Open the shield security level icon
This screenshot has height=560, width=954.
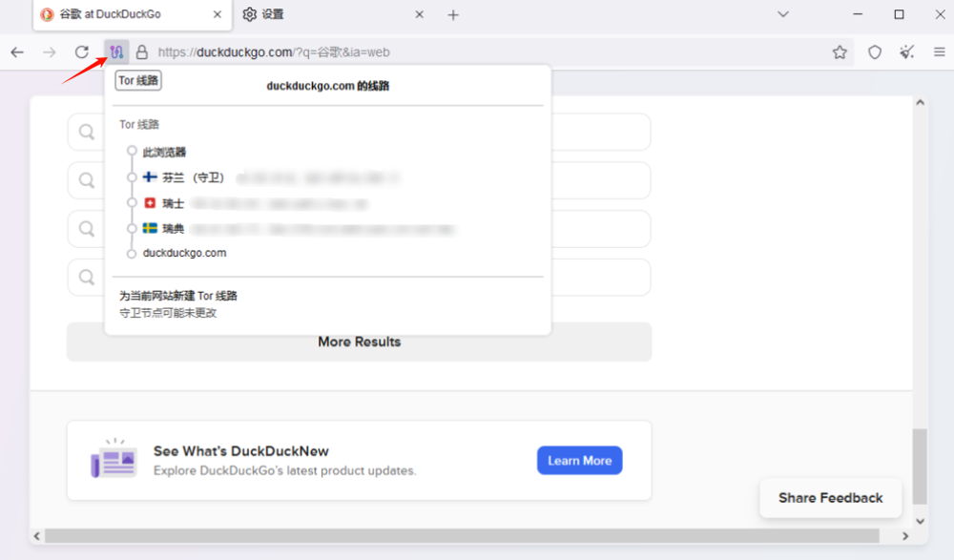pos(874,52)
